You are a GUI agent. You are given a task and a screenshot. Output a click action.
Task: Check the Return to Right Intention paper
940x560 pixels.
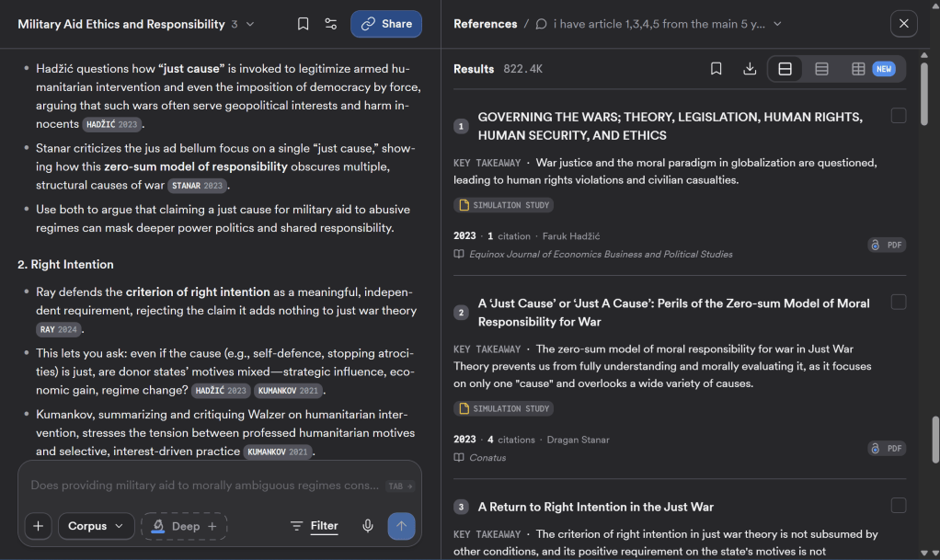[898, 506]
